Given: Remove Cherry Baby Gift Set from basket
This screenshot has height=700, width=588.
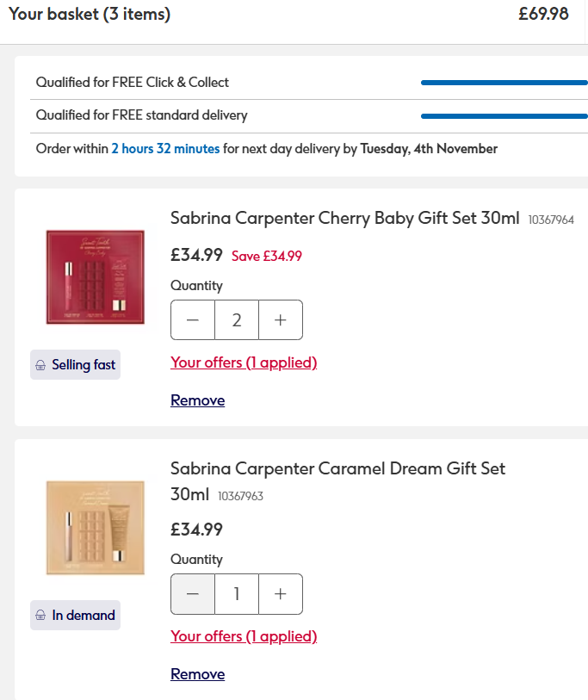Looking at the screenshot, I should pyautogui.click(x=197, y=400).
